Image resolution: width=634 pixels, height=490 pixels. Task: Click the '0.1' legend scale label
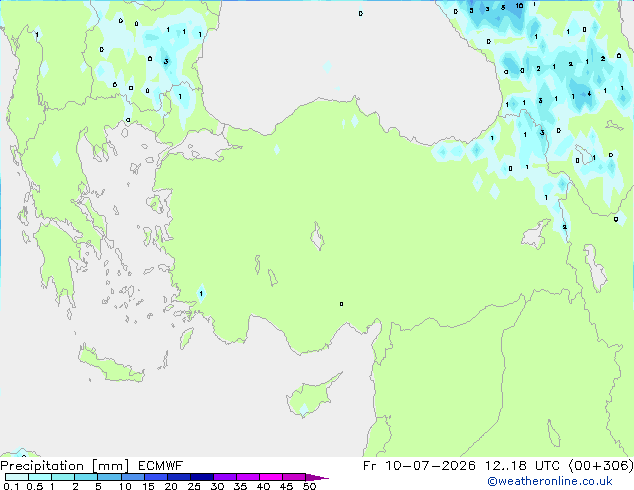[11, 486]
